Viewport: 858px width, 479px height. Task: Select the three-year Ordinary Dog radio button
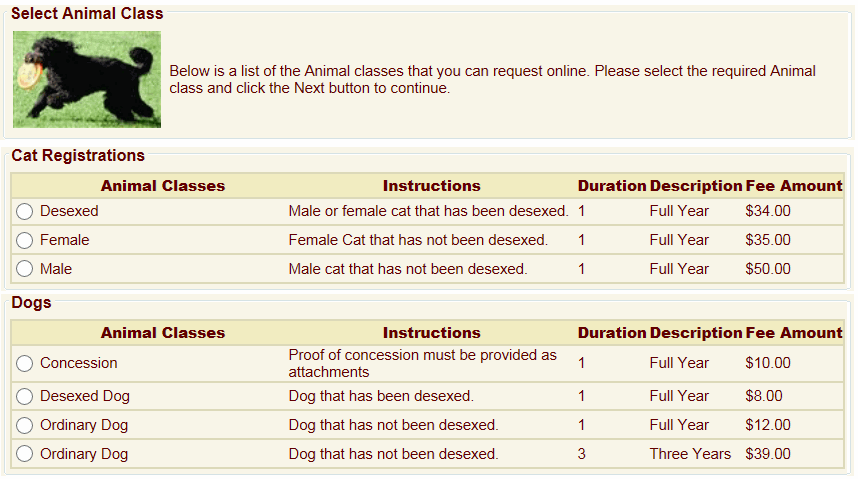click(x=25, y=455)
